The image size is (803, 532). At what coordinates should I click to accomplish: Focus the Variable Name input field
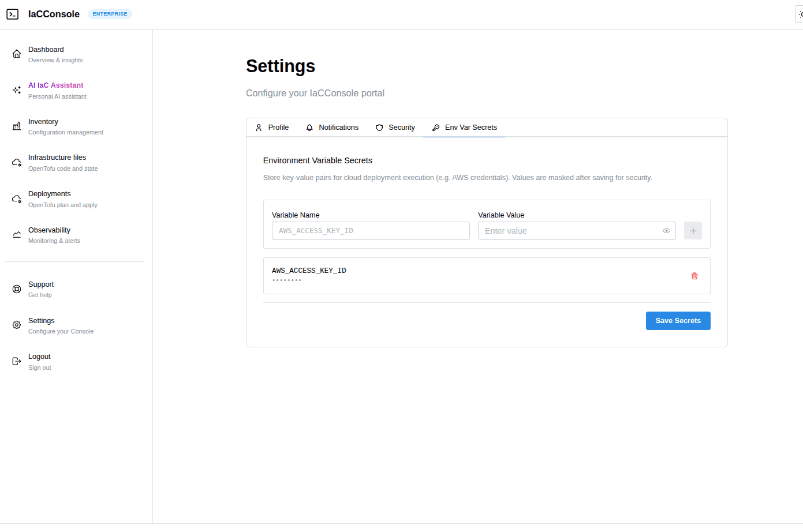click(371, 231)
